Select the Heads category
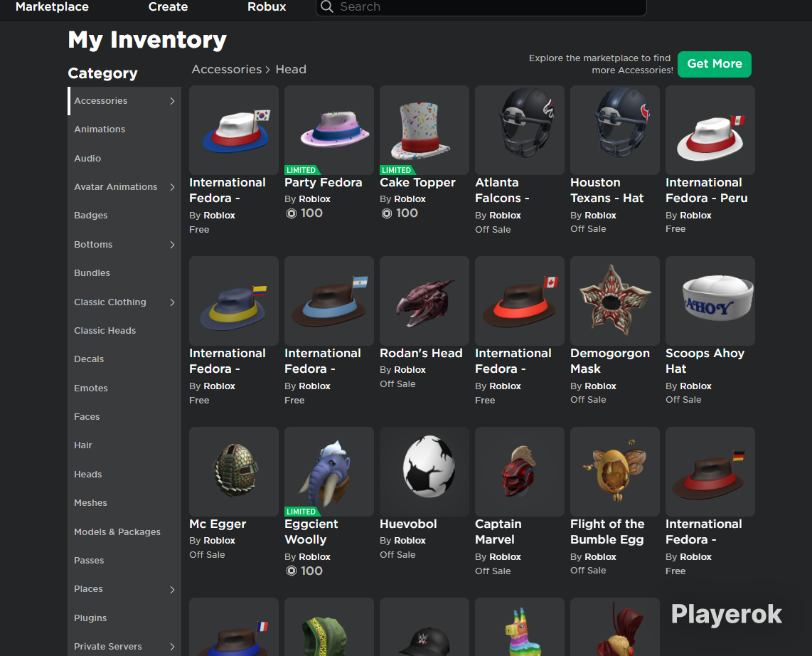Image resolution: width=812 pixels, height=656 pixels. click(87, 474)
